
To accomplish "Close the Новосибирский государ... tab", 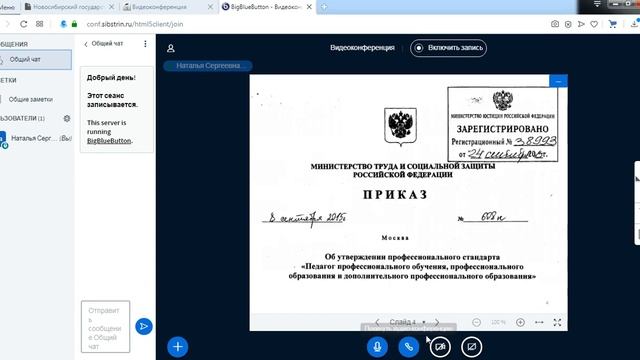I will [x=111, y=7].
